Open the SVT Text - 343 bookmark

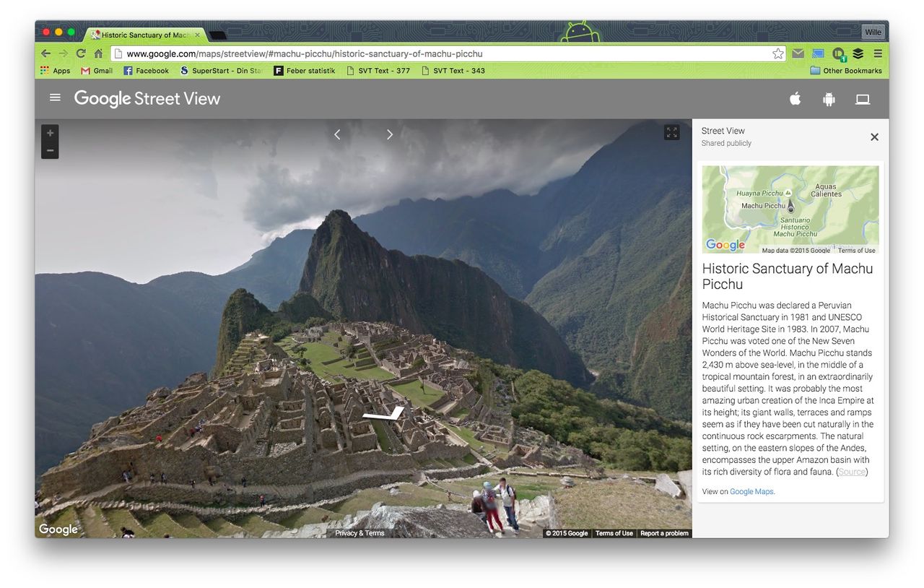[x=453, y=71]
